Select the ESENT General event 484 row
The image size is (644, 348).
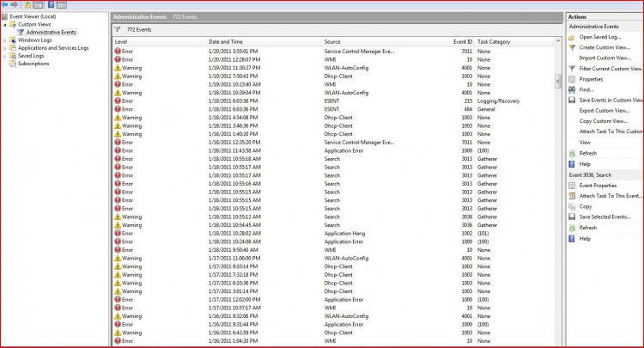pyautogui.click(x=333, y=109)
